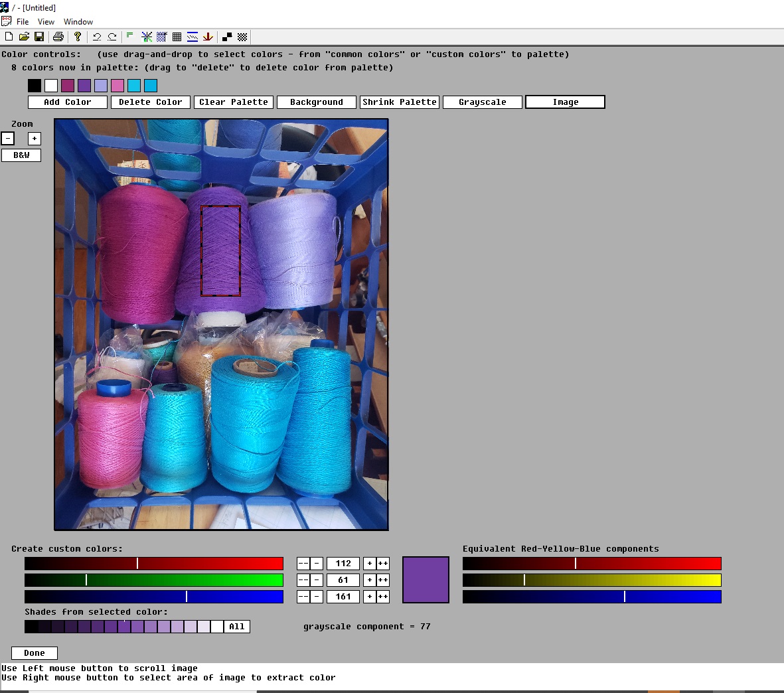
Task: Click Done to finish color editing
Action: (x=34, y=653)
